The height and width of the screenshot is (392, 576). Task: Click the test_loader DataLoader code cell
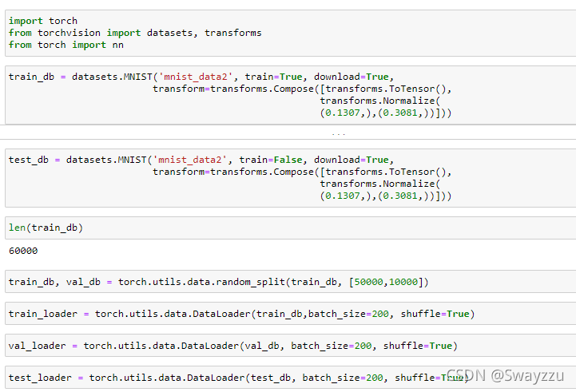(x=291, y=378)
